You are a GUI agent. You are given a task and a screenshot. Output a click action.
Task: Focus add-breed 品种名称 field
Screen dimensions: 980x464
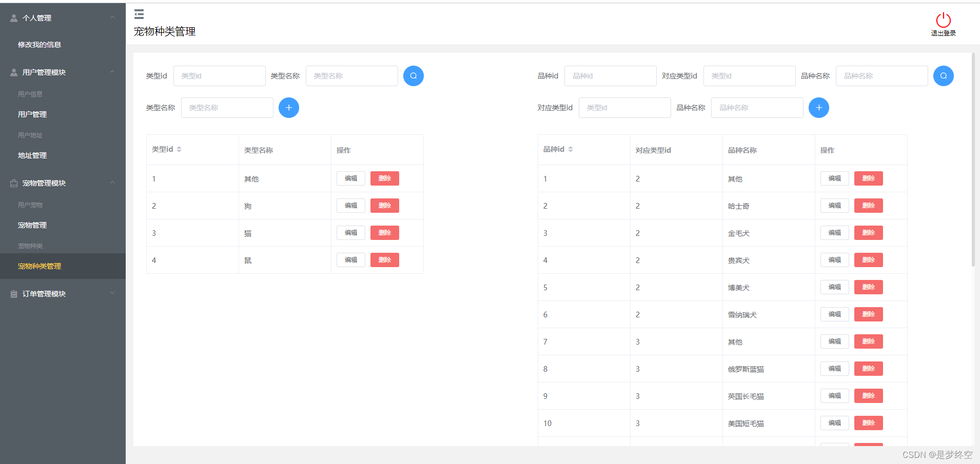click(757, 108)
